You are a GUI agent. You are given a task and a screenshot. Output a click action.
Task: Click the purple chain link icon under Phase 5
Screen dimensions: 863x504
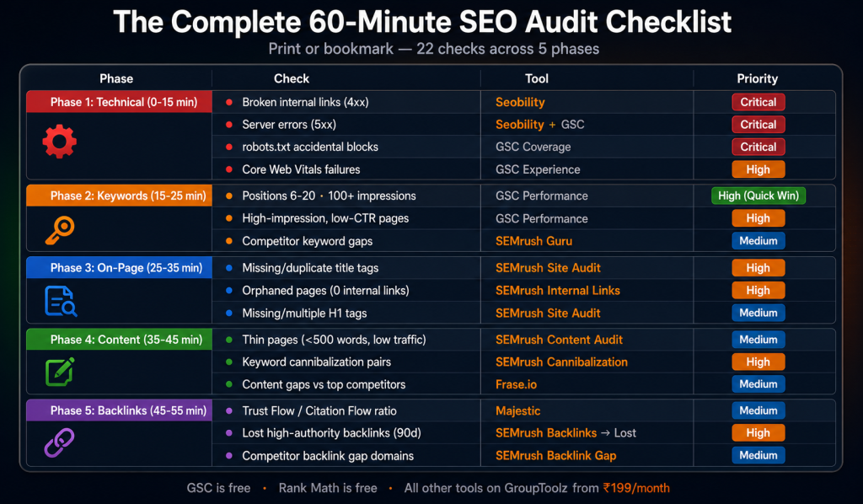coord(60,442)
